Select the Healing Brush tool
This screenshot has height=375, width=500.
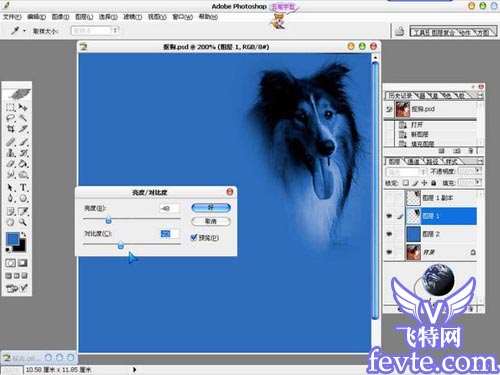[11, 142]
